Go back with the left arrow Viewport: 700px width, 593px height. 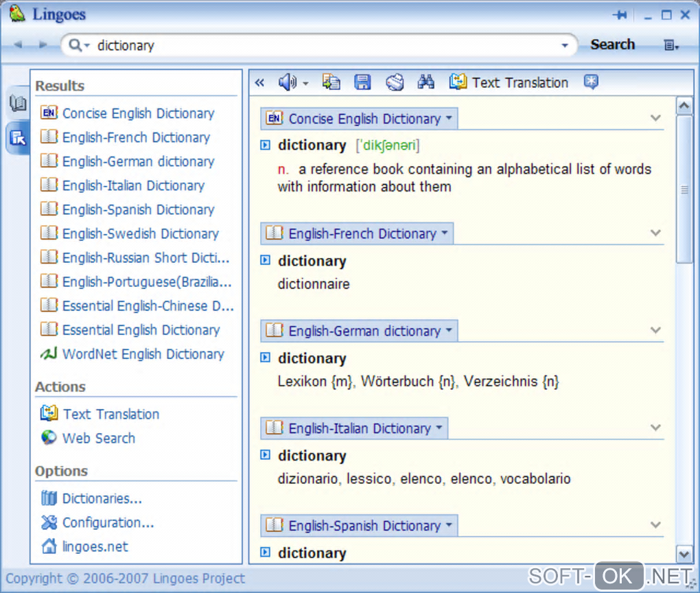(x=18, y=45)
